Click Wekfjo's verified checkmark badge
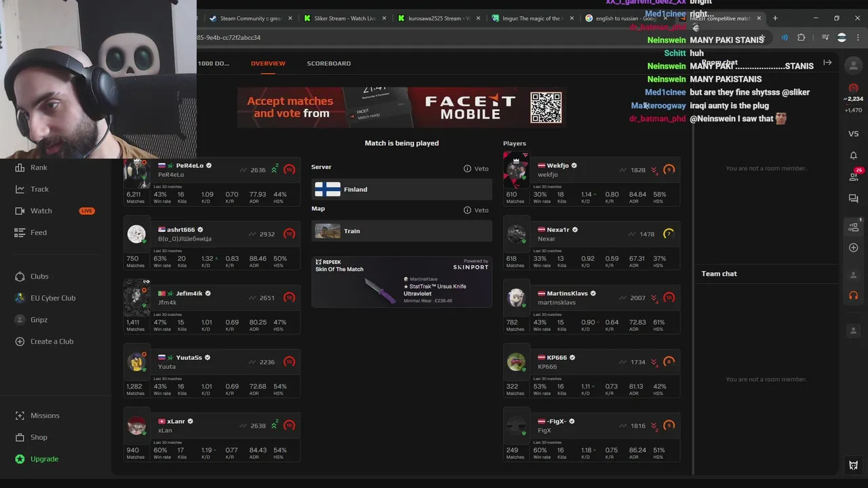Image resolution: width=868 pixels, height=488 pixels. (574, 165)
